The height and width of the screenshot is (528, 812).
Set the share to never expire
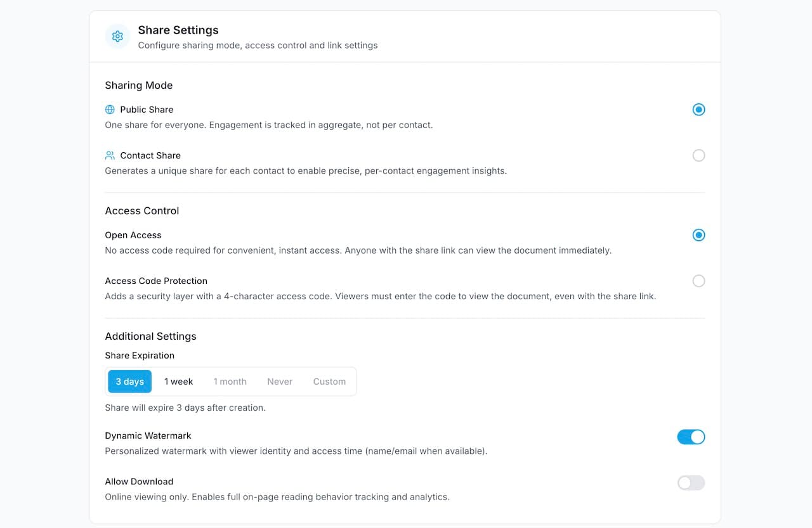pyautogui.click(x=280, y=381)
